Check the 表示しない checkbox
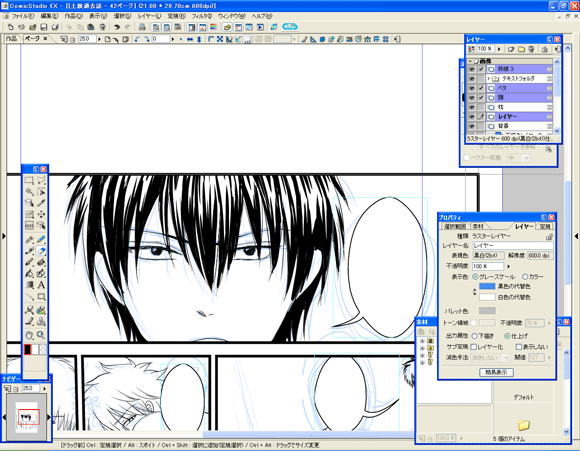The image size is (580, 451). [519, 347]
